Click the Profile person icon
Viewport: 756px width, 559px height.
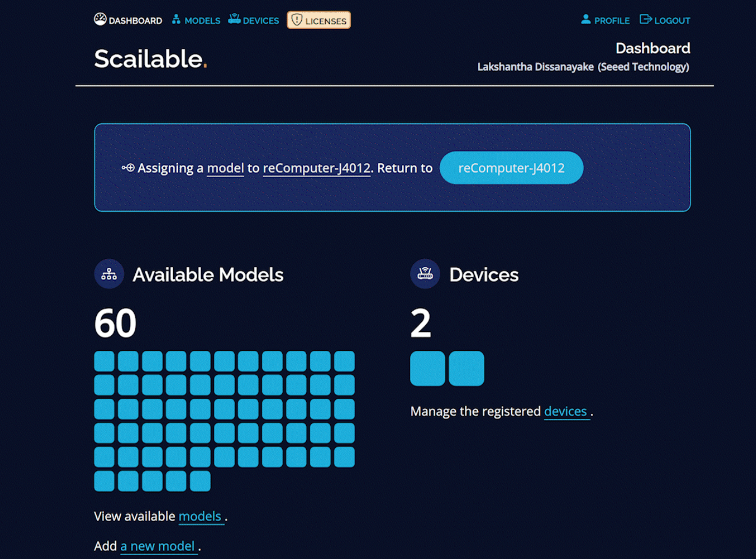pos(586,19)
